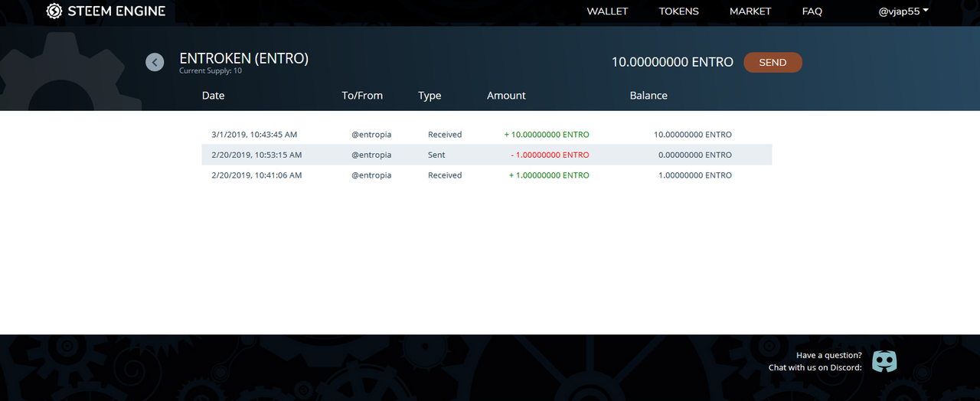
Task: Open the MARKET menu item
Action: (750, 11)
